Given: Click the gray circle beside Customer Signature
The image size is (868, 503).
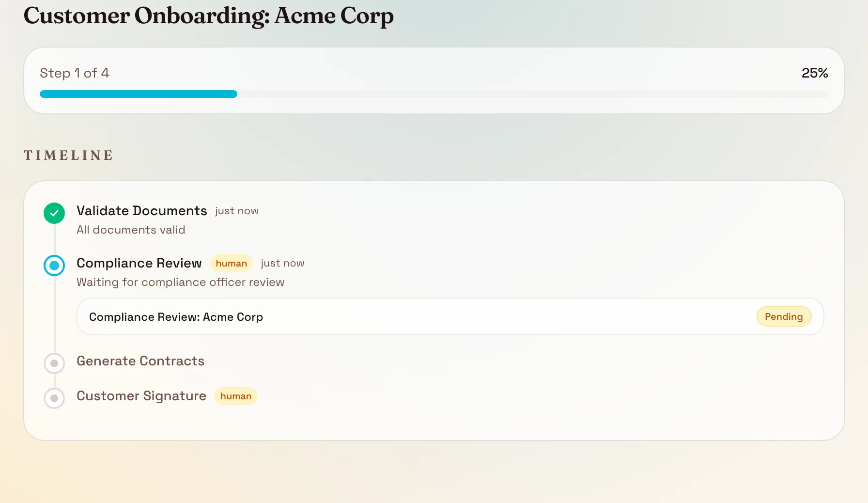Looking at the screenshot, I should [54, 398].
